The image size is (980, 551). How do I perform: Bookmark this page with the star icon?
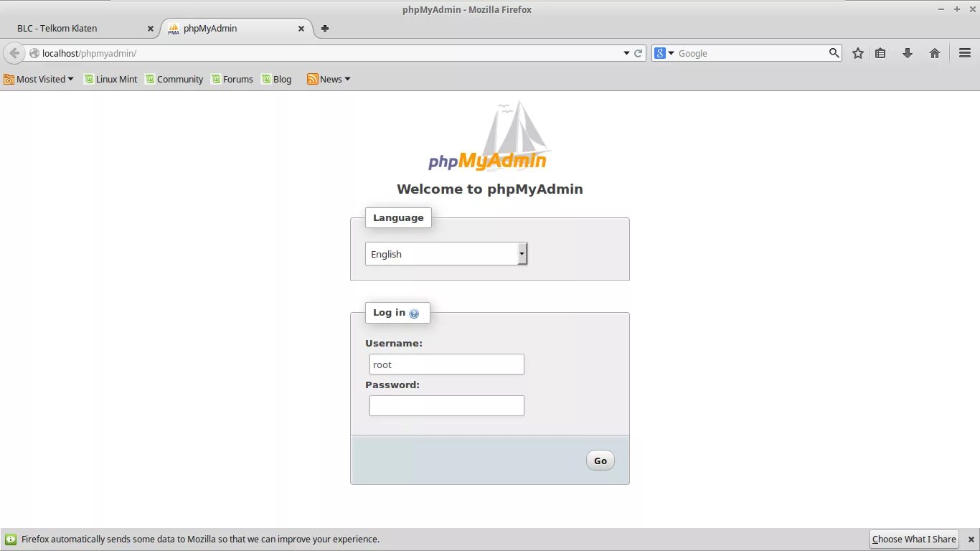tap(857, 53)
